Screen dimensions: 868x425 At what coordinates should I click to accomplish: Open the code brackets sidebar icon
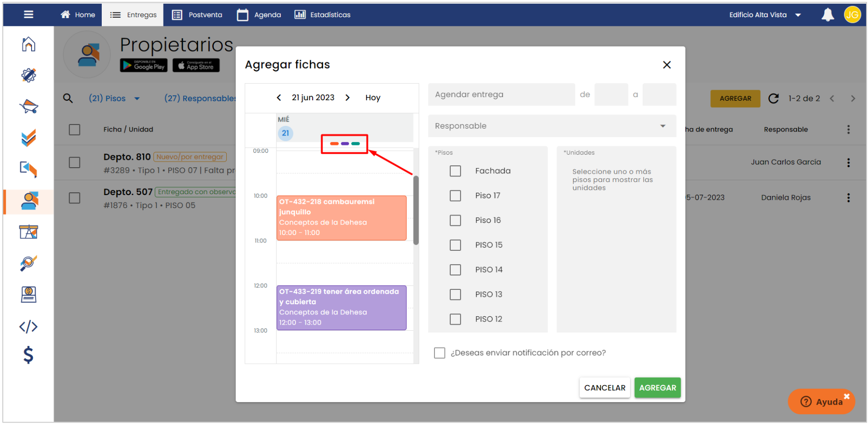point(28,327)
